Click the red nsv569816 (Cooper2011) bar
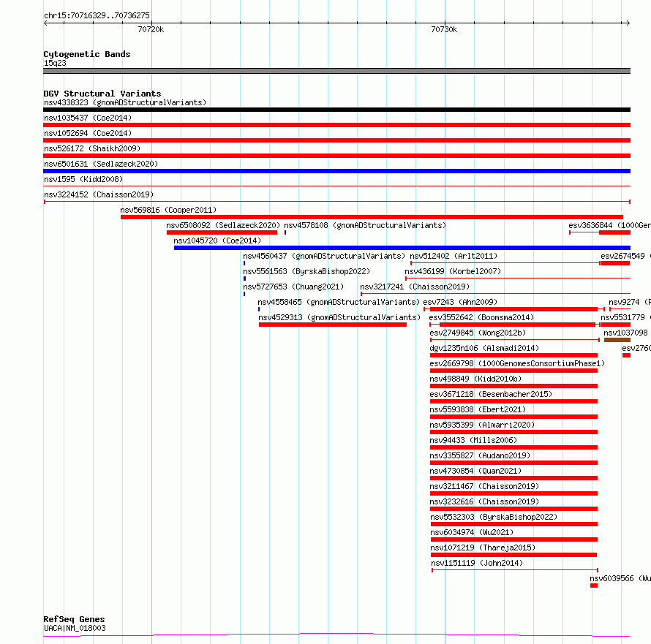651x644 pixels. coord(372,217)
